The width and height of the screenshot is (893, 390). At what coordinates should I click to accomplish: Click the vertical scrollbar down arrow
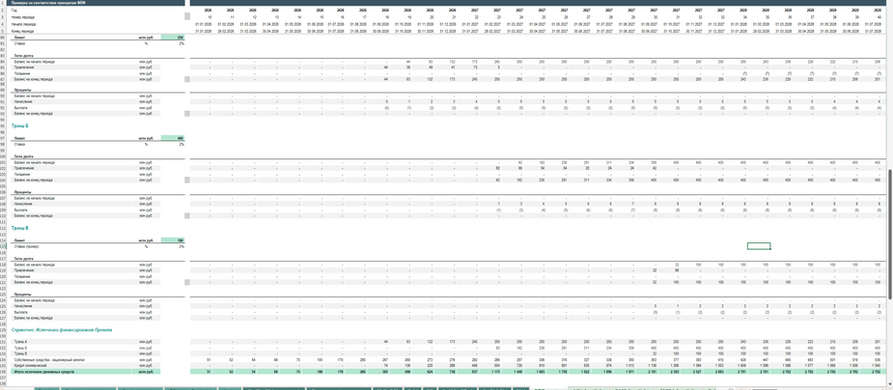[890, 384]
